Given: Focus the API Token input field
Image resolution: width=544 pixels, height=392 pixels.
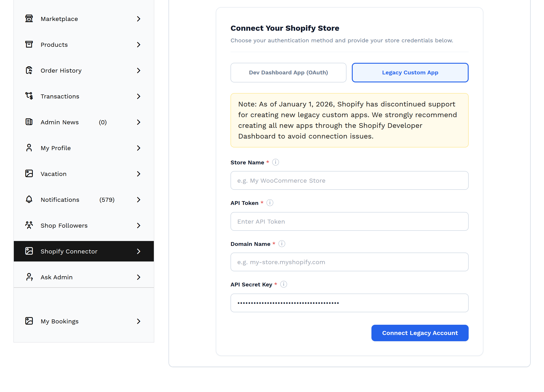Looking at the screenshot, I should pos(349,222).
